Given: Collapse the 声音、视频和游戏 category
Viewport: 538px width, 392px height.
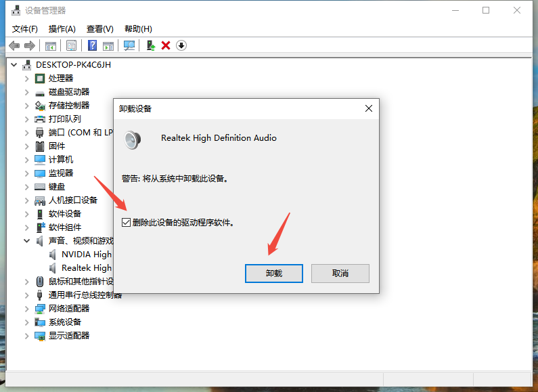Looking at the screenshot, I should 27,241.
